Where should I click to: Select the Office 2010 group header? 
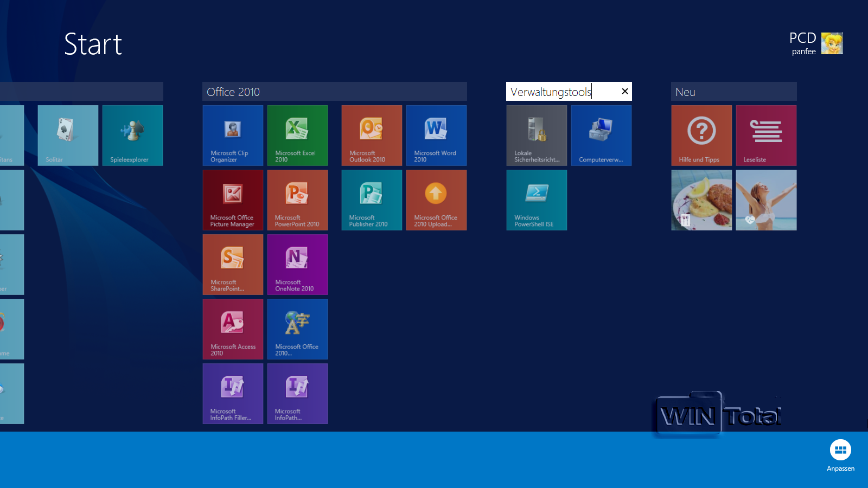335,92
